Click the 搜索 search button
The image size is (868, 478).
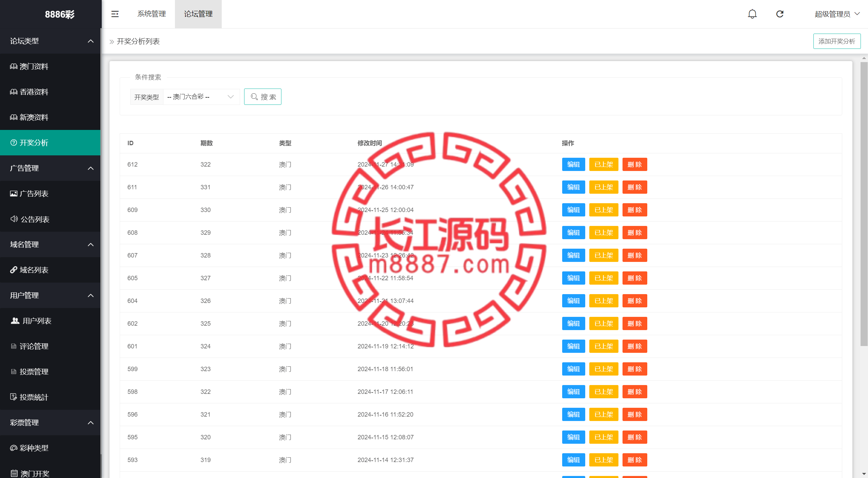263,97
